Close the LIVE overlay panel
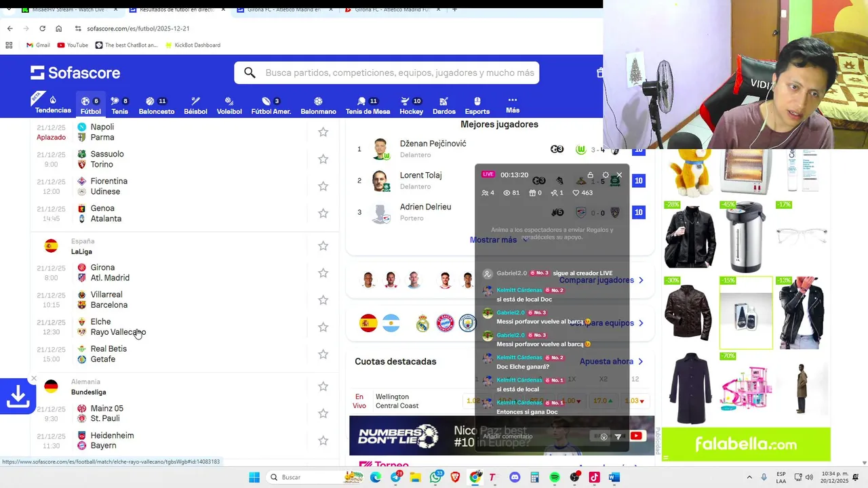The height and width of the screenshot is (488, 868). [x=619, y=175]
